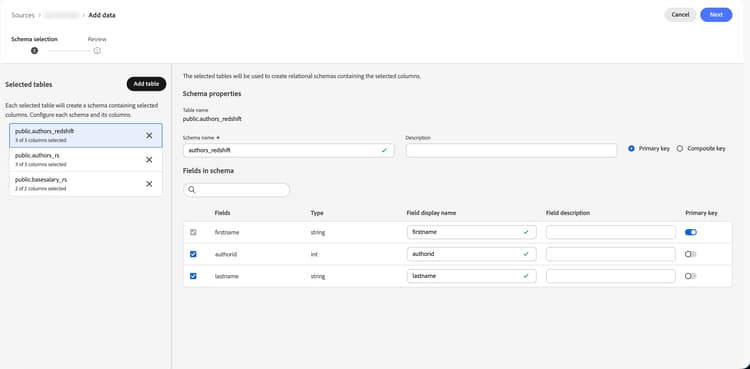Viewport: 750px width, 369px height.
Task: Remove public.authors_redshift table with X icon
Action: [x=149, y=135]
